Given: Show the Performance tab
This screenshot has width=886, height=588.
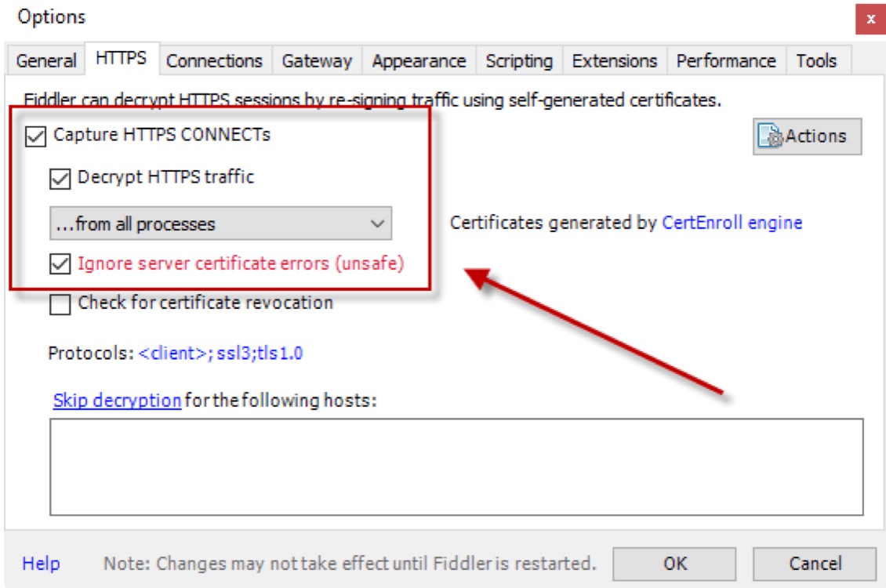Looking at the screenshot, I should click(x=726, y=61).
